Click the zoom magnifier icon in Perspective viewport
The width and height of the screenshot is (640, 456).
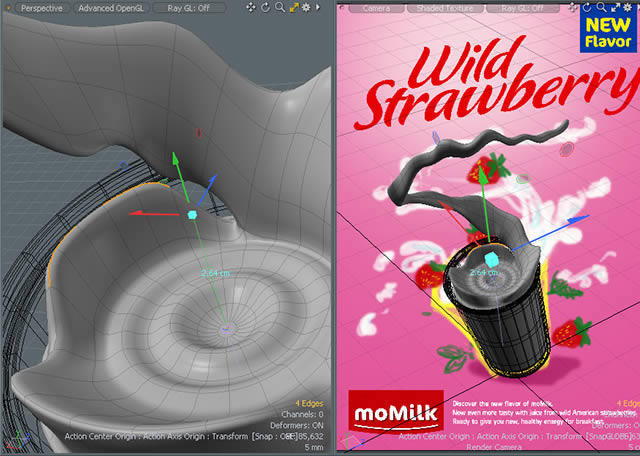pyautogui.click(x=280, y=7)
